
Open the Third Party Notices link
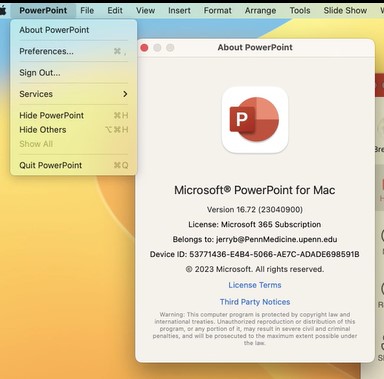255,302
